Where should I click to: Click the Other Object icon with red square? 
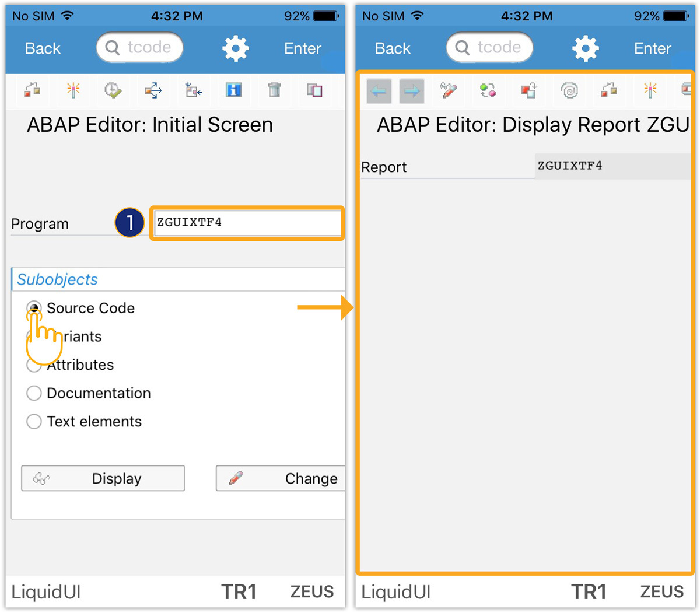point(528,91)
